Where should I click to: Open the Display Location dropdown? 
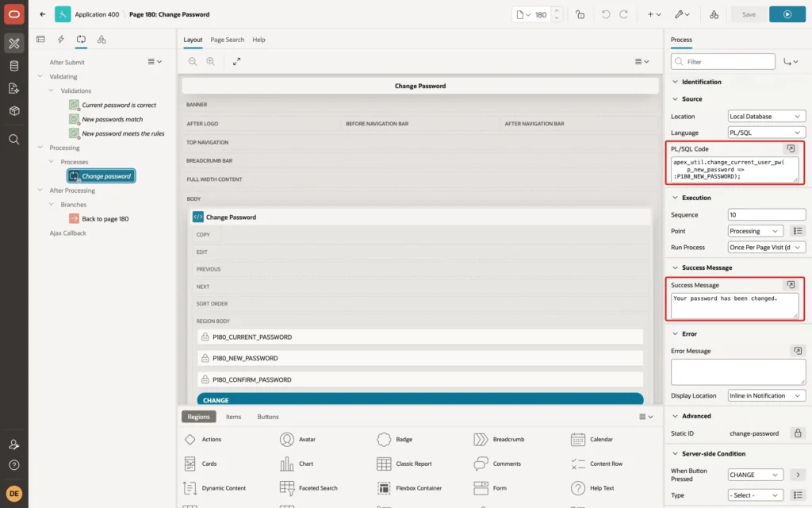point(767,395)
